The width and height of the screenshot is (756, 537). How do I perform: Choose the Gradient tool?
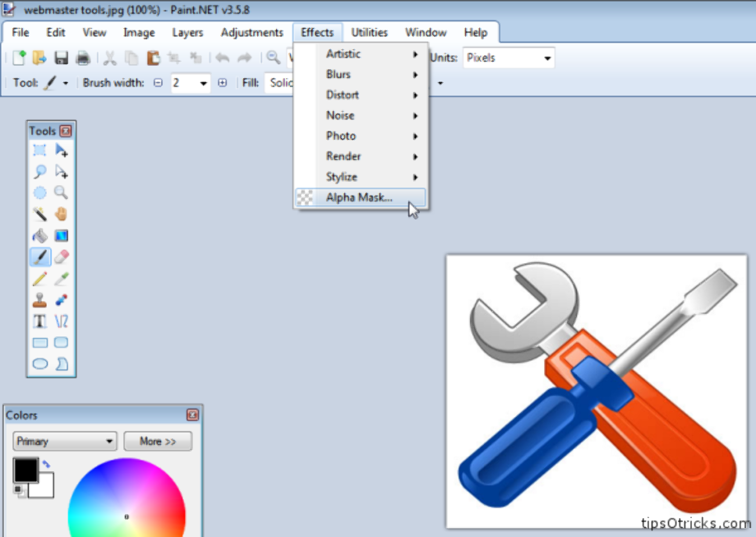pyautogui.click(x=61, y=235)
